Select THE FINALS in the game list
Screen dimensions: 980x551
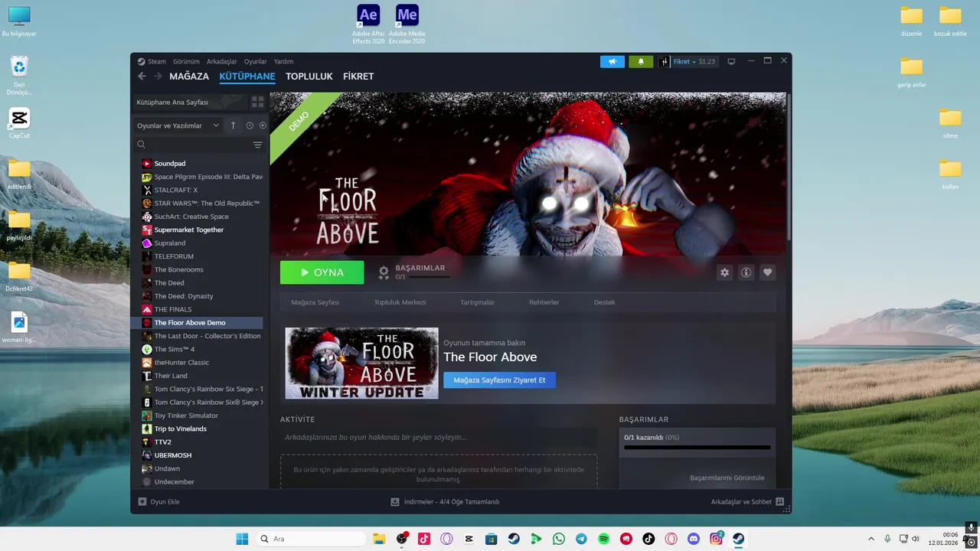(173, 309)
